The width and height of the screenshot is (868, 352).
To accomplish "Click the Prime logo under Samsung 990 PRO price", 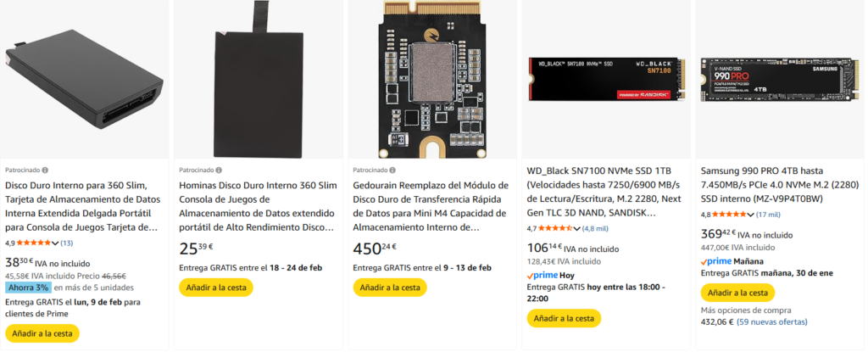I will click(716, 261).
